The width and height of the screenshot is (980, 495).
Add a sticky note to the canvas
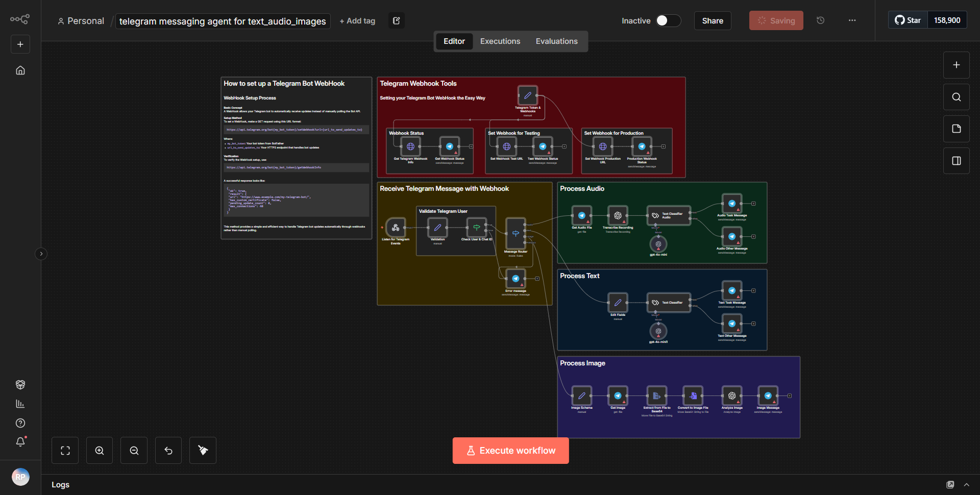point(957,129)
